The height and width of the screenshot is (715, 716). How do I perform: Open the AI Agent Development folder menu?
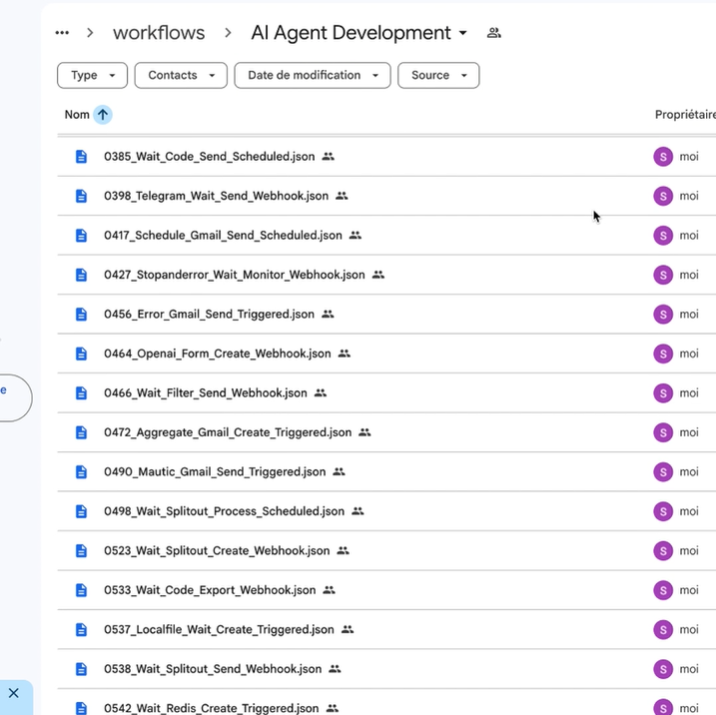[x=463, y=33]
